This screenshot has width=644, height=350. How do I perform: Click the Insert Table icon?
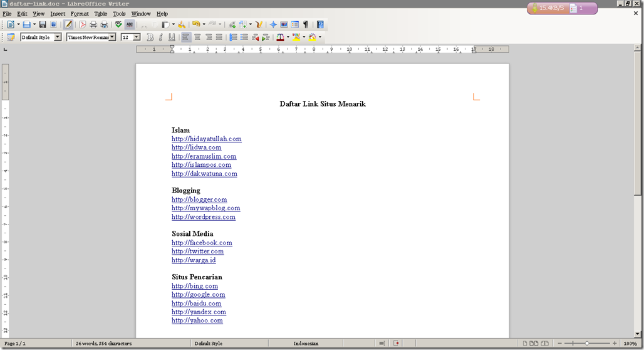(x=242, y=24)
